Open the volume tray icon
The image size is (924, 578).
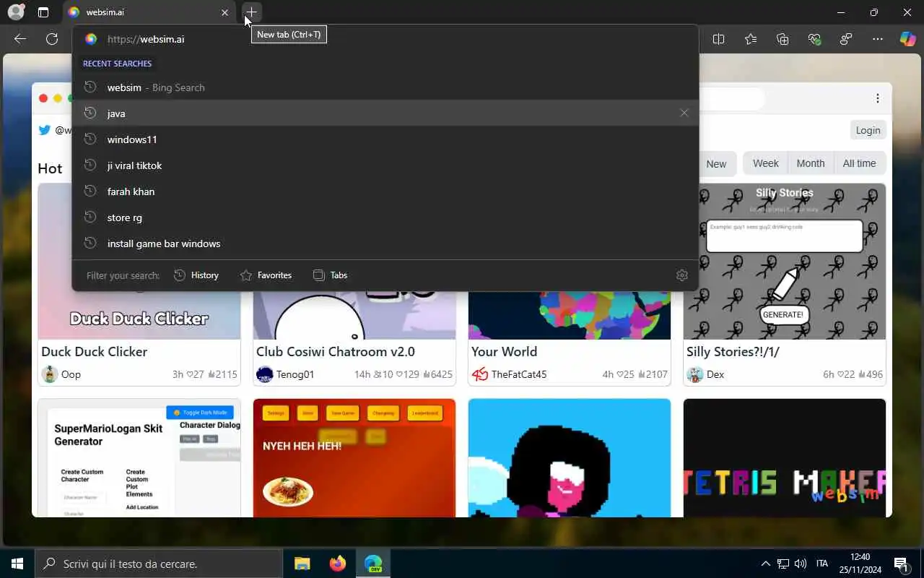[x=800, y=564]
